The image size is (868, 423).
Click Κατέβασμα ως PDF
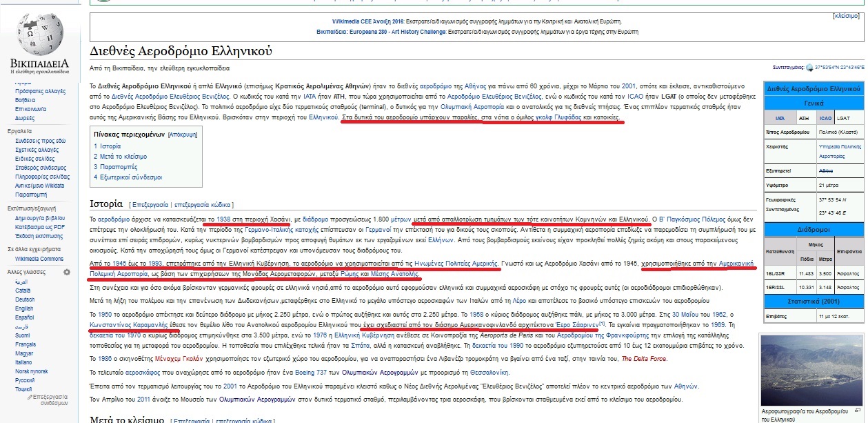pyautogui.click(x=40, y=226)
